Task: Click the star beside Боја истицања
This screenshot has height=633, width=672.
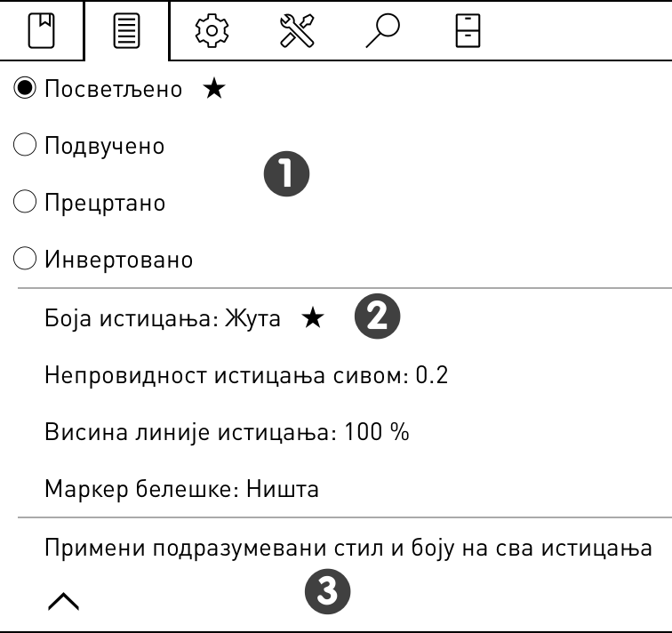Action: (x=313, y=318)
